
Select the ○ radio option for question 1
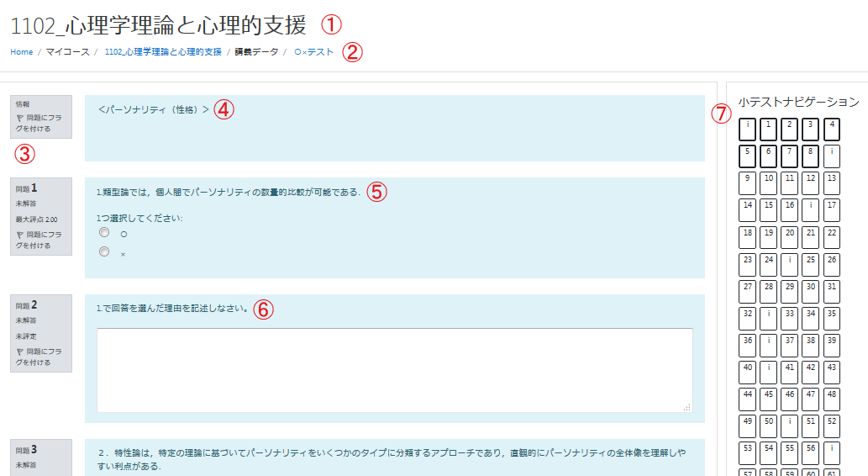pos(104,232)
